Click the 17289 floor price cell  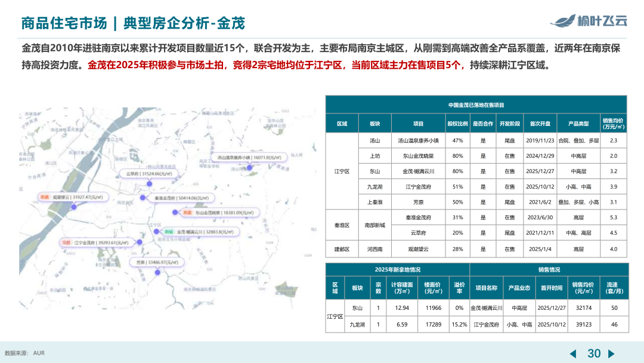434,324
